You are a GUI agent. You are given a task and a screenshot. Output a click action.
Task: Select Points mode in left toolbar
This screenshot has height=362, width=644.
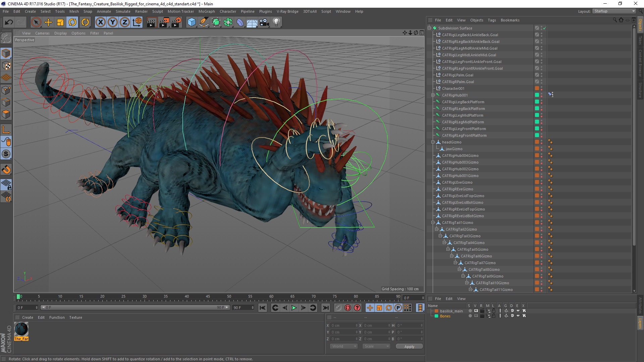(6, 90)
